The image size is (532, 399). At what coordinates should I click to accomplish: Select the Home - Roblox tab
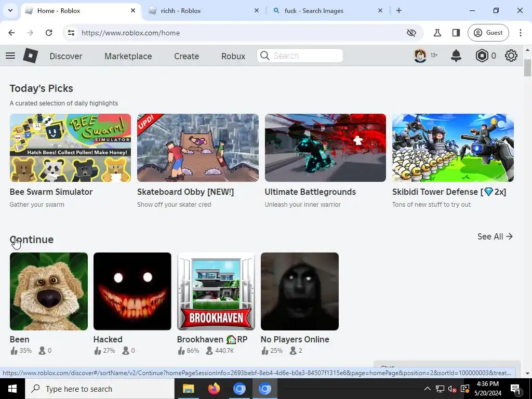point(81,11)
